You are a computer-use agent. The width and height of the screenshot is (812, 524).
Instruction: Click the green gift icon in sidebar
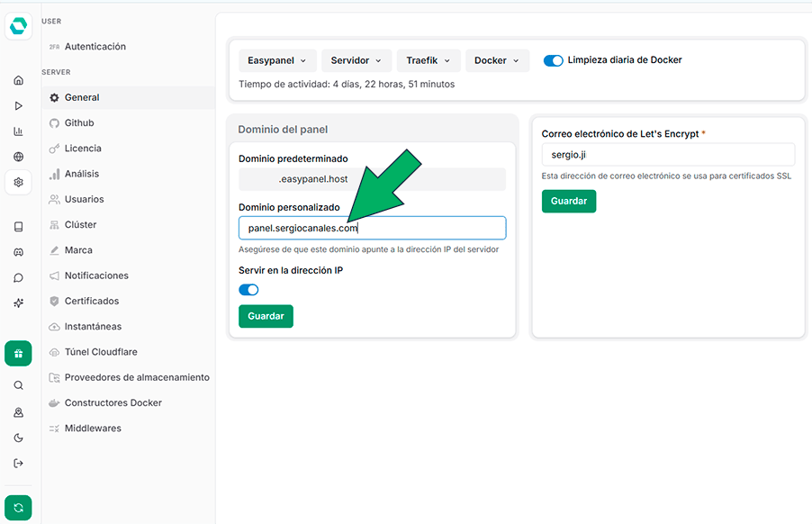point(18,353)
